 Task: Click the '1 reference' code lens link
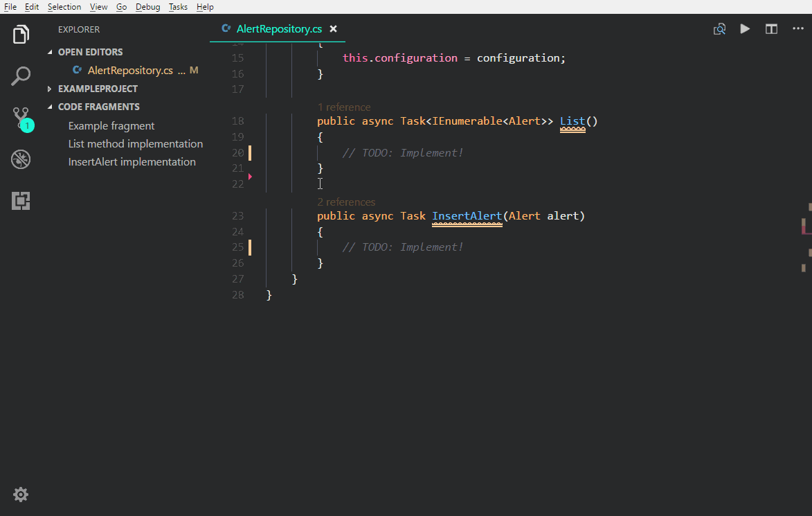[344, 107]
